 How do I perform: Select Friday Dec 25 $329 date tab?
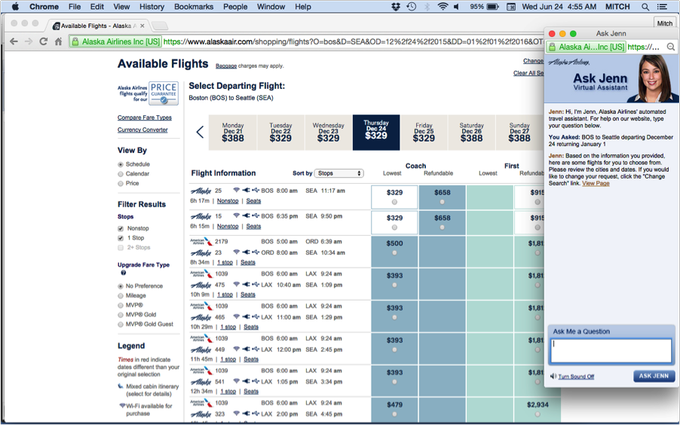tap(424, 132)
